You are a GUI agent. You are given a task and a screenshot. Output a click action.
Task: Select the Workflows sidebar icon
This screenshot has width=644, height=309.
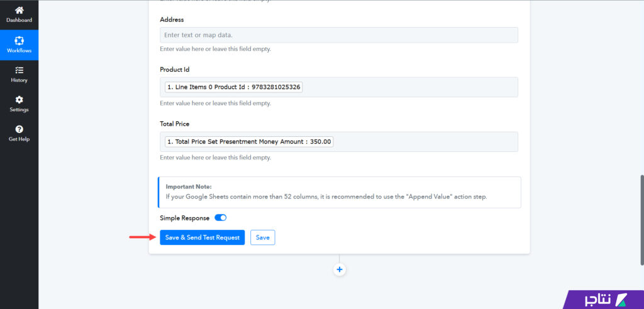point(19,41)
